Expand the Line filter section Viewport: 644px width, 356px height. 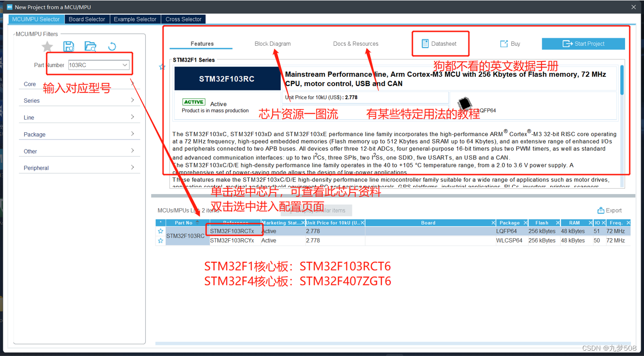pyautogui.click(x=79, y=118)
